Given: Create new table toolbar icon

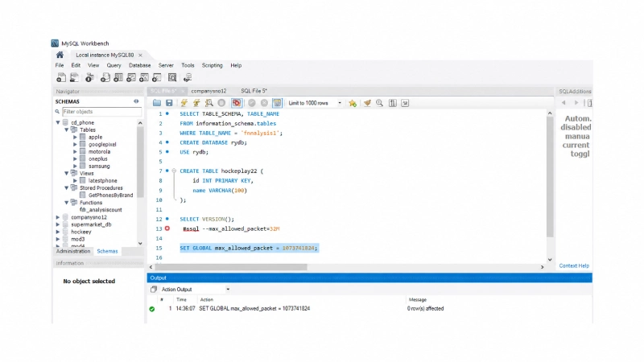Looking at the screenshot, I should coord(118,77).
